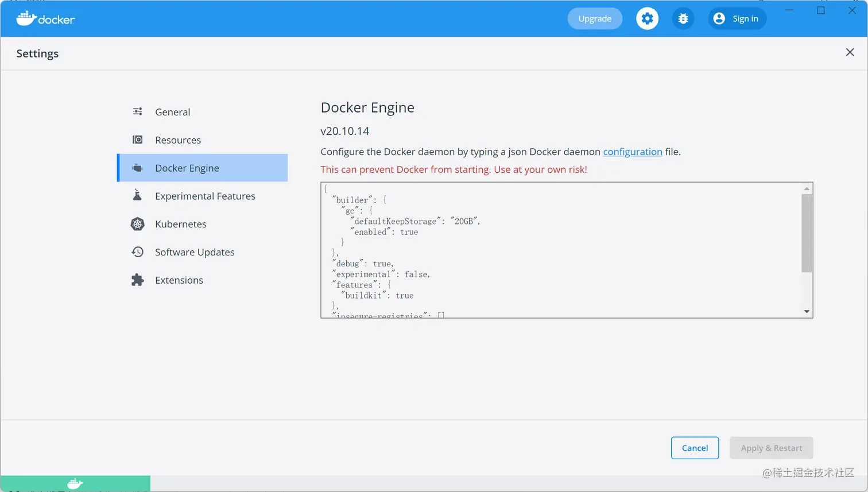Click the Docker Engine icon in sidebar
The image size is (868, 492).
pos(138,168)
